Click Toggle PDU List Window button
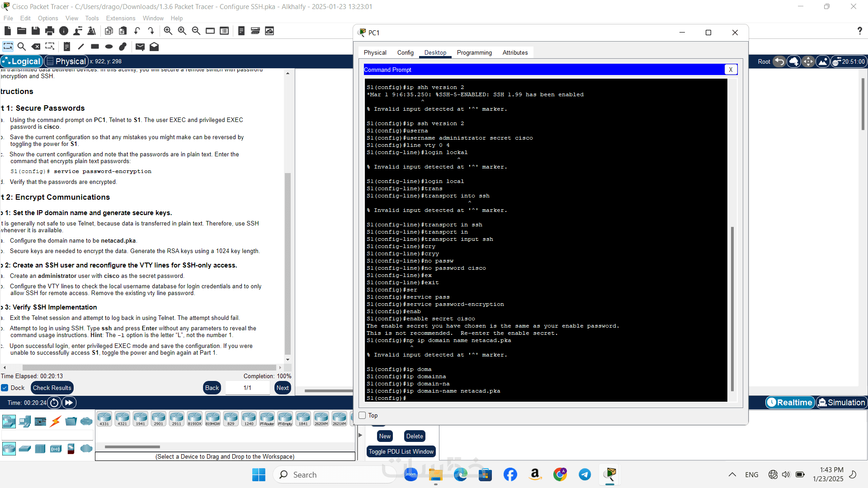This screenshot has height=488, width=868. pyautogui.click(x=401, y=451)
